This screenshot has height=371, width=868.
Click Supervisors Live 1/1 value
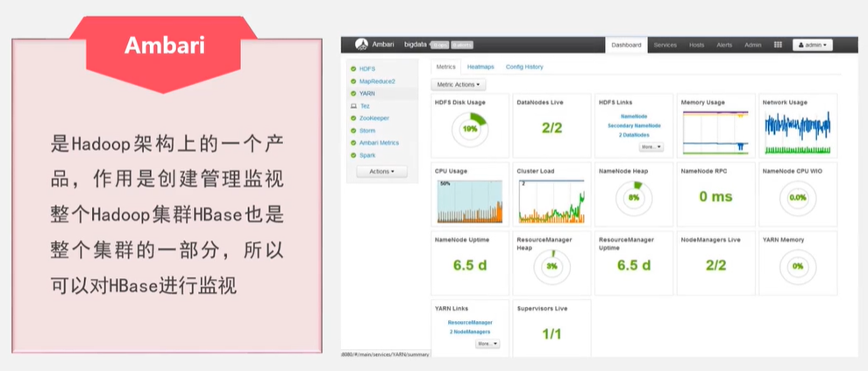coord(551,334)
